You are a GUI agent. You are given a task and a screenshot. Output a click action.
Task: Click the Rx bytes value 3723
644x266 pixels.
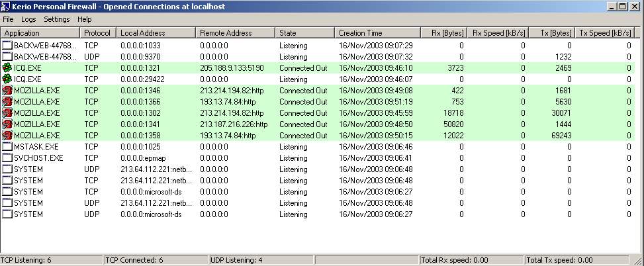(x=455, y=68)
